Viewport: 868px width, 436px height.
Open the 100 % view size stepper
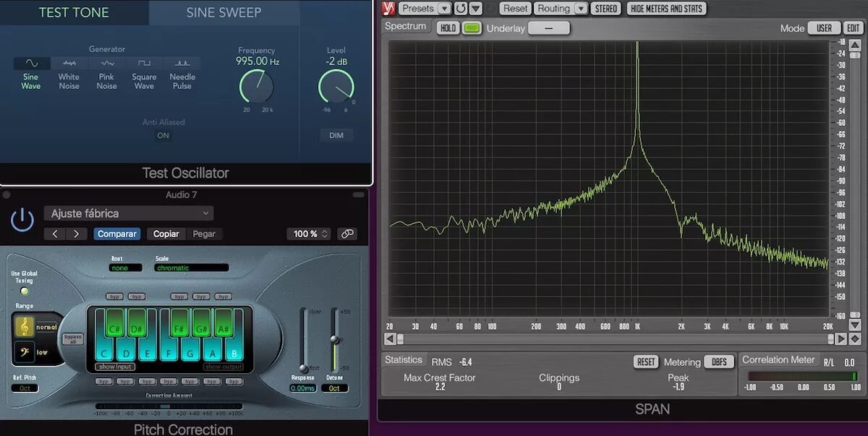point(309,234)
